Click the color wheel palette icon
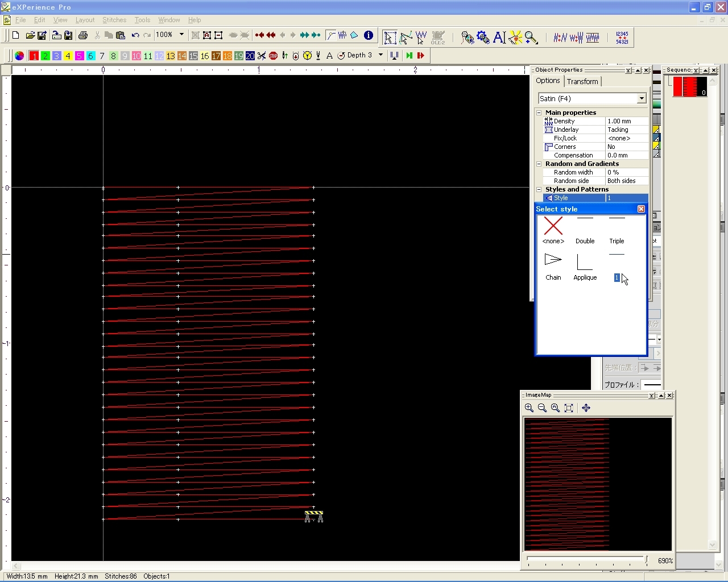This screenshot has height=582, width=728. click(19, 56)
